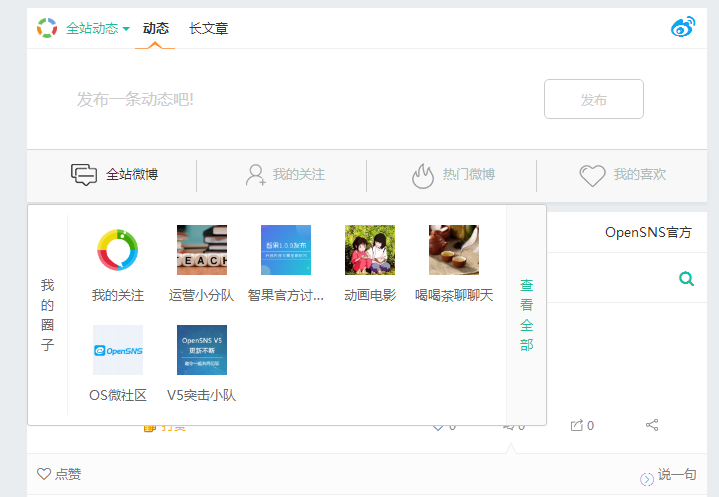719x497 pixels.
Task: Select the 全站微博 tab
Action: pos(114,175)
